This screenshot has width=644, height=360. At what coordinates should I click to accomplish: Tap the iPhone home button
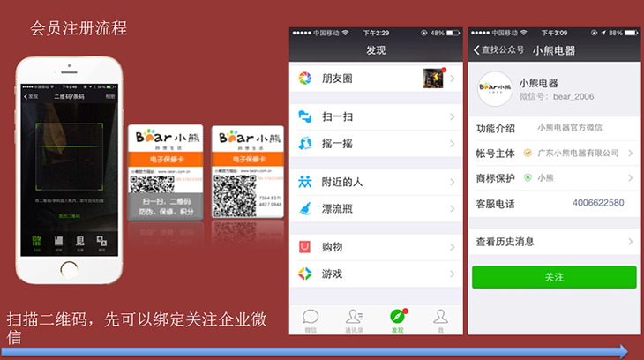point(69,270)
